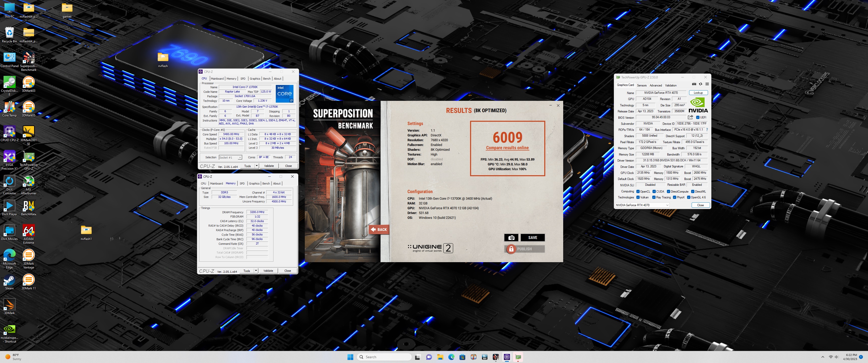Toggle the DirectML checkbox

tap(693, 192)
